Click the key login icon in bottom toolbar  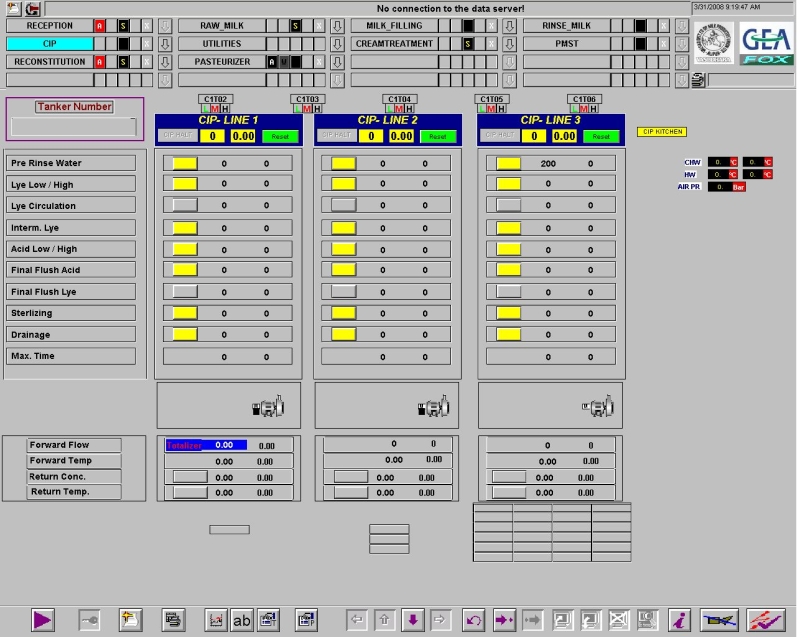click(89, 620)
